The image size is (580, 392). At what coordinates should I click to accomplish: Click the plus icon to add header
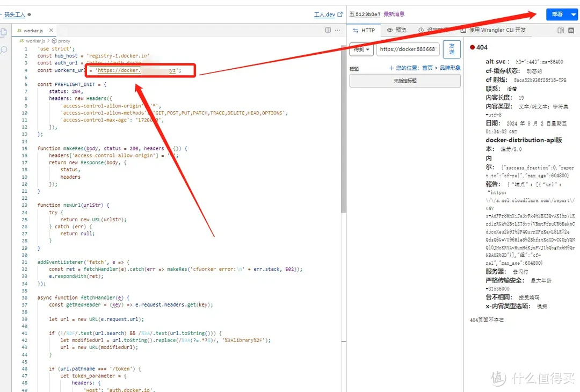pos(392,68)
